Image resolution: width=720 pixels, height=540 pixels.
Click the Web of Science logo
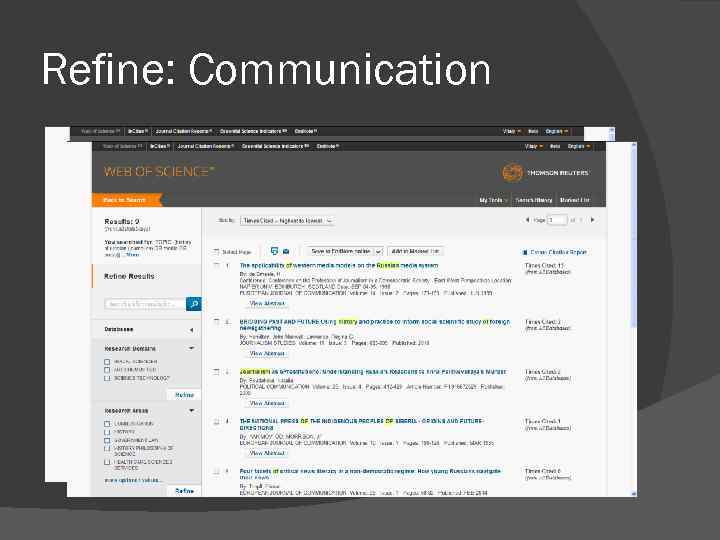click(x=159, y=172)
